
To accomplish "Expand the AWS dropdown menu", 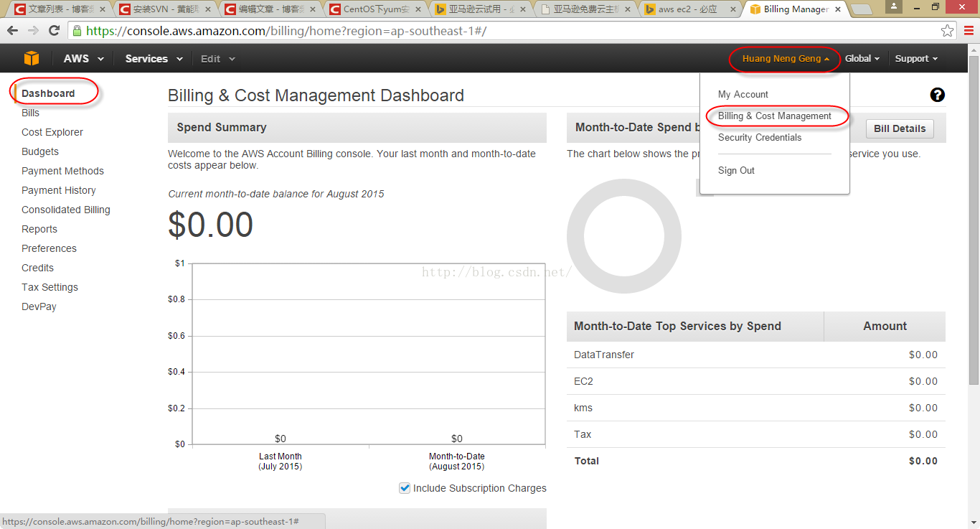I will (84, 59).
